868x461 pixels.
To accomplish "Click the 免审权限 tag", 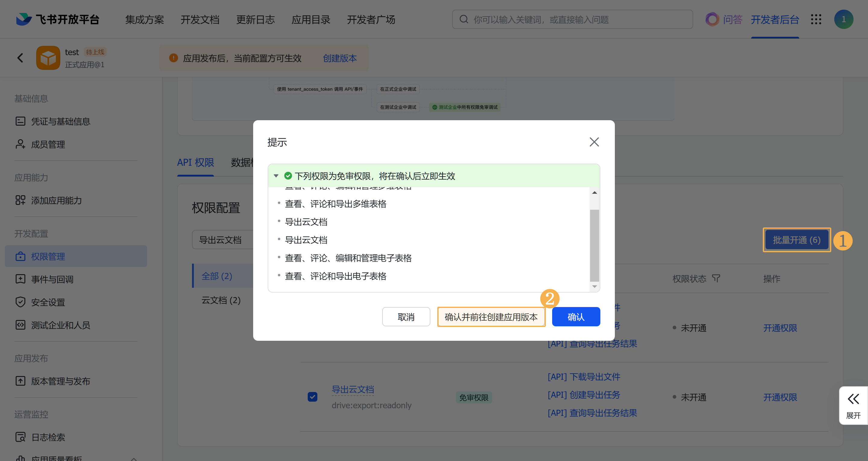I will [474, 397].
